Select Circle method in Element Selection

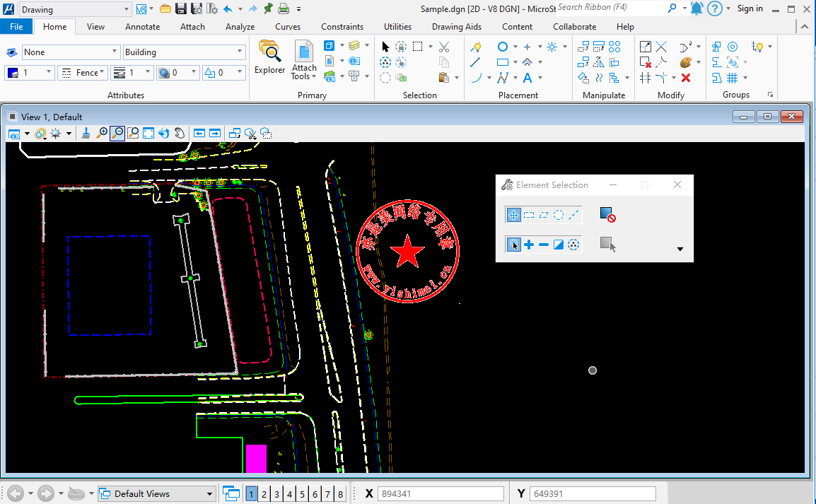[559, 215]
